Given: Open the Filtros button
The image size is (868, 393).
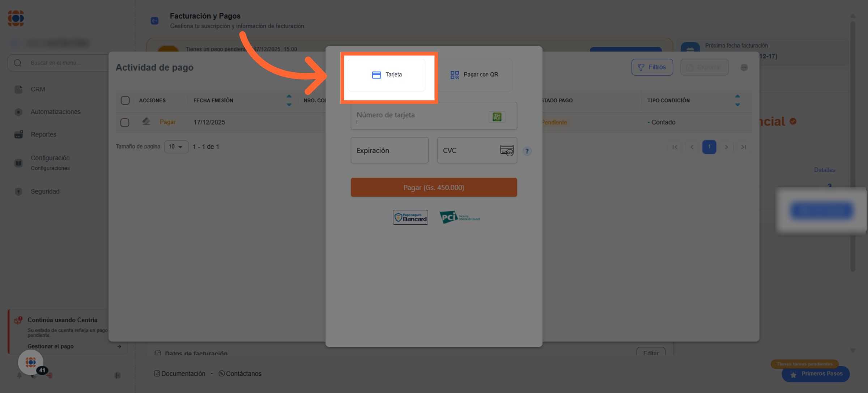Looking at the screenshot, I should 652,67.
